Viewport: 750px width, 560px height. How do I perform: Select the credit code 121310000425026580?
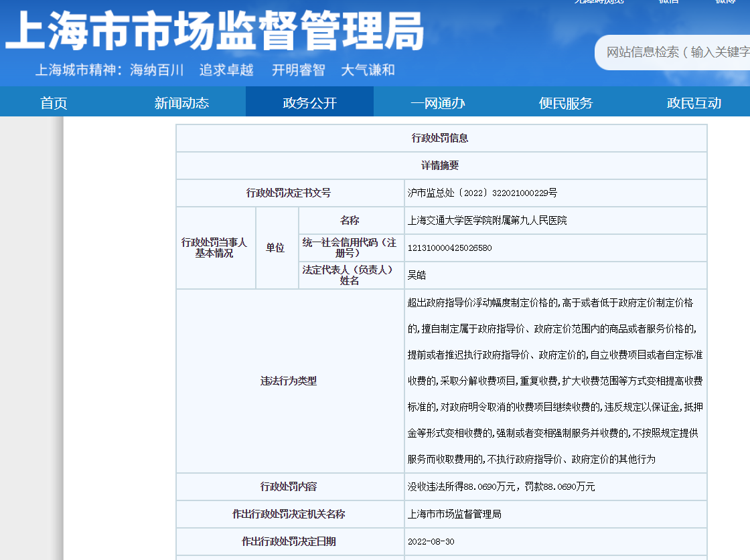point(449,248)
